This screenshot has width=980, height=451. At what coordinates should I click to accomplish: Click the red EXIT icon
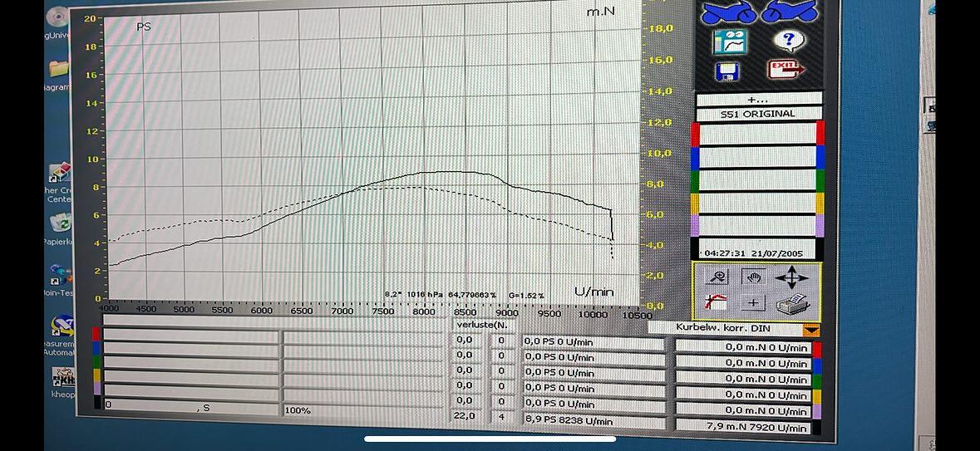coord(785,69)
